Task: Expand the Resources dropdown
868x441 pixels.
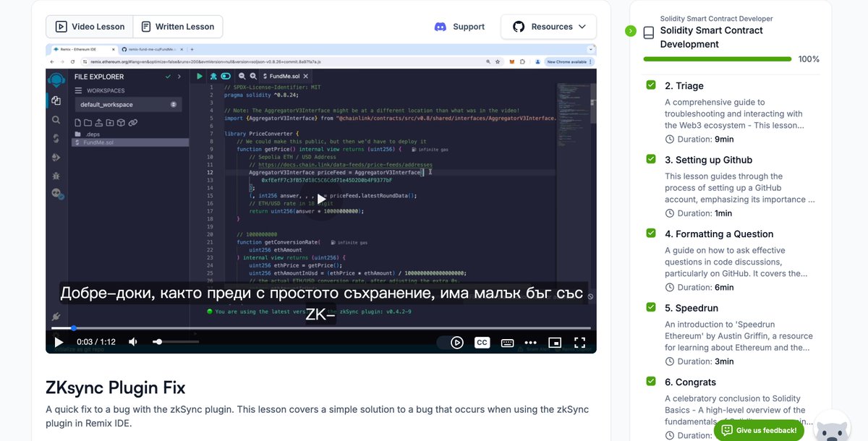Action: [x=549, y=27]
